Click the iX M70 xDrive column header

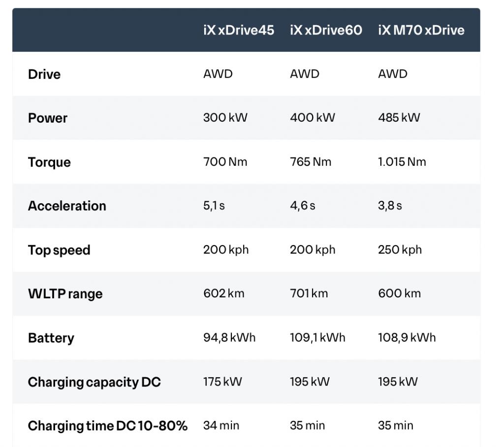pyautogui.click(x=421, y=30)
